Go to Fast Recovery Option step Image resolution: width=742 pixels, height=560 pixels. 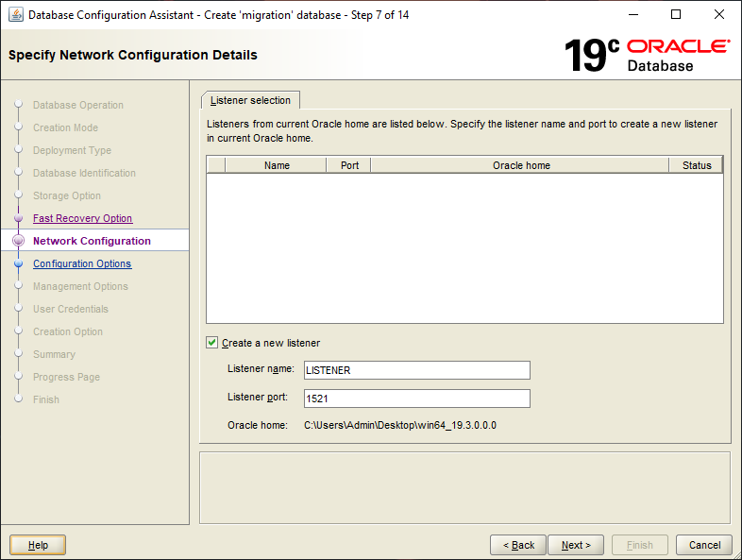click(x=82, y=218)
